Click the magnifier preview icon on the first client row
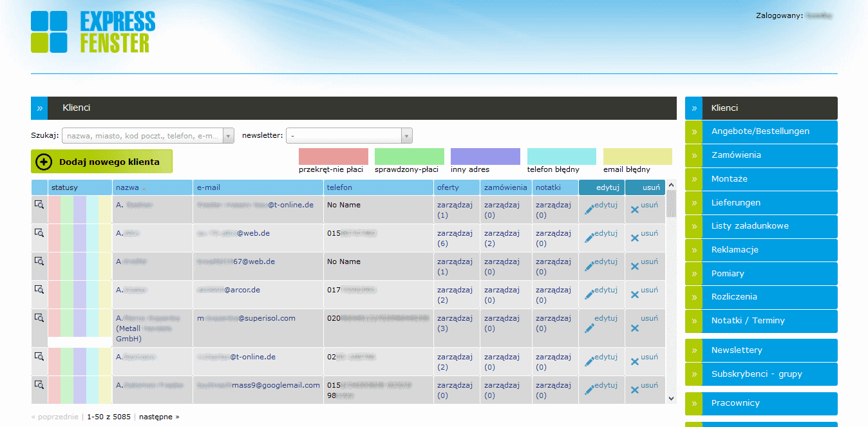This screenshot has height=427, width=868. (x=39, y=205)
